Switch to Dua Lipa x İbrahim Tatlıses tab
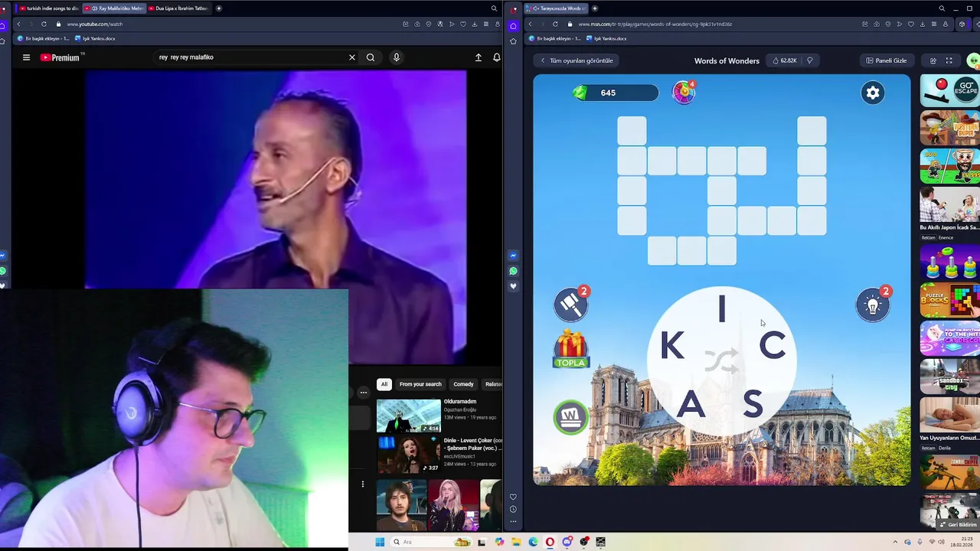980x551 pixels. 178,8
